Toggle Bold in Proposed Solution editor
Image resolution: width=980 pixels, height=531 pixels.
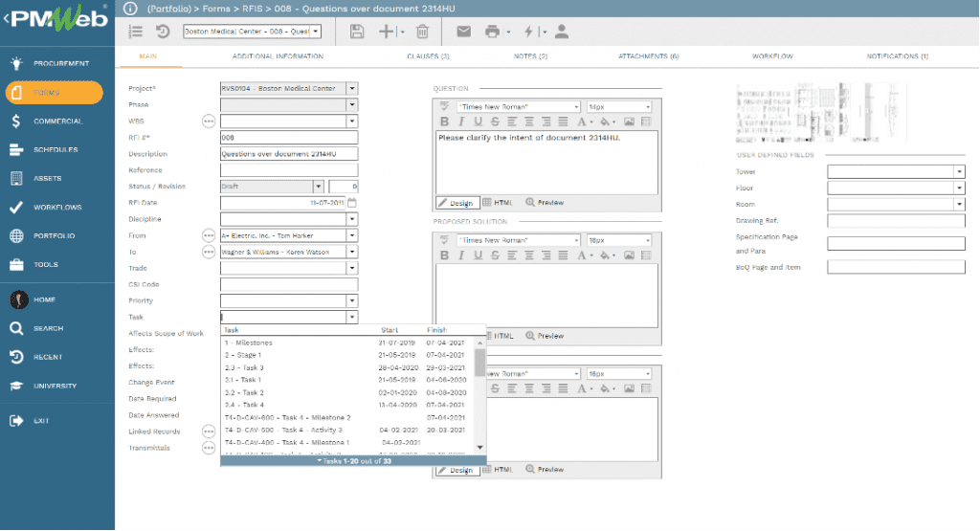[444, 254]
